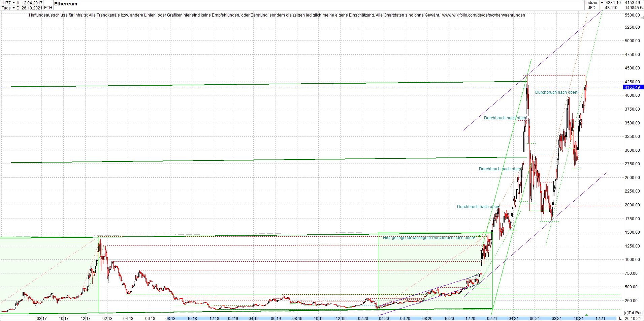This screenshot has height=321, width=644.
Task: Click the Ethereum chart title
Action: [66, 4]
